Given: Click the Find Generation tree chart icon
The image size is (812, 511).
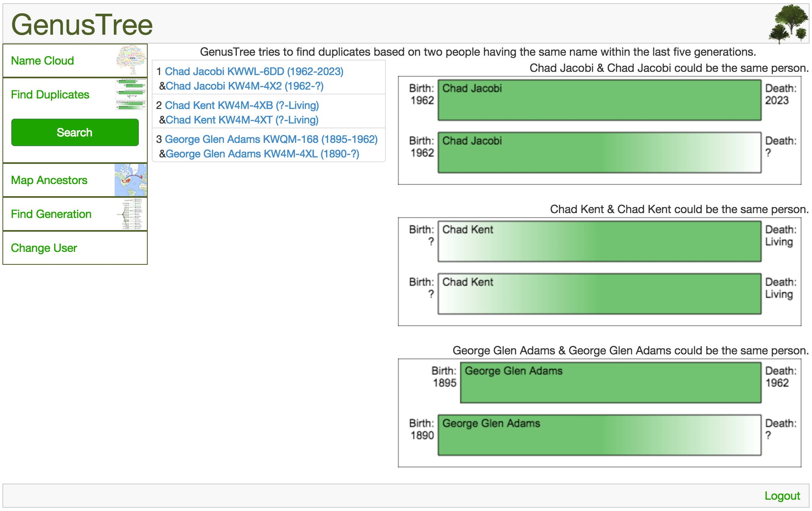Looking at the screenshot, I should pyautogui.click(x=131, y=214).
